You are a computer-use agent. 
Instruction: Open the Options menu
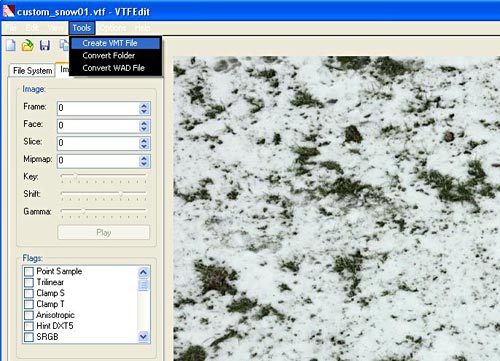[113, 28]
